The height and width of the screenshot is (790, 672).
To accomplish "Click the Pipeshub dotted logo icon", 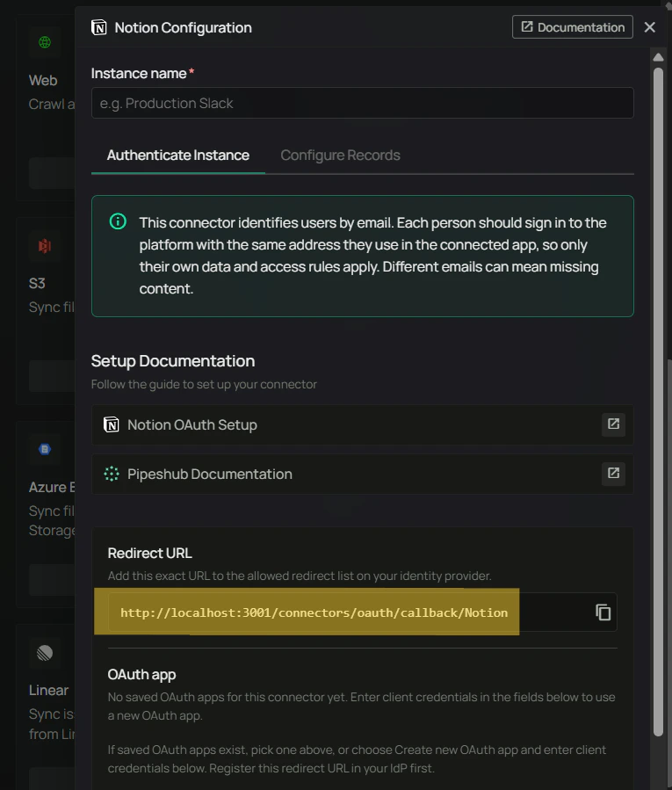I will coord(111,475).
